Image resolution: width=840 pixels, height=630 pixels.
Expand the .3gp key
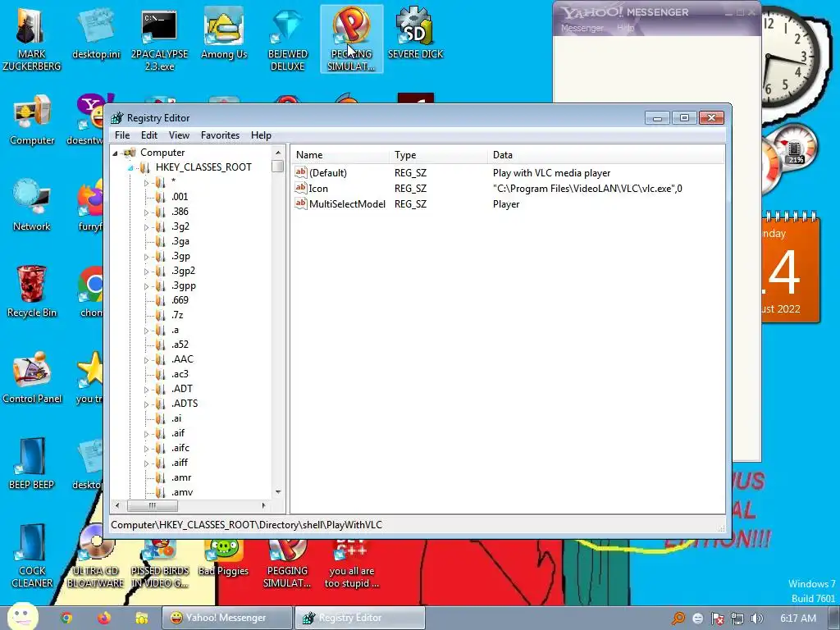pyautogui.click(x=146, y=257)
